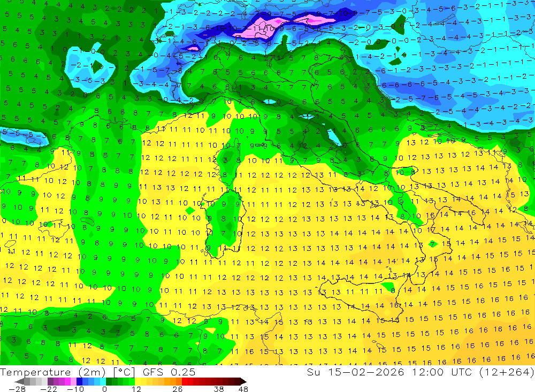Click the "38" legend scale label

219,389
